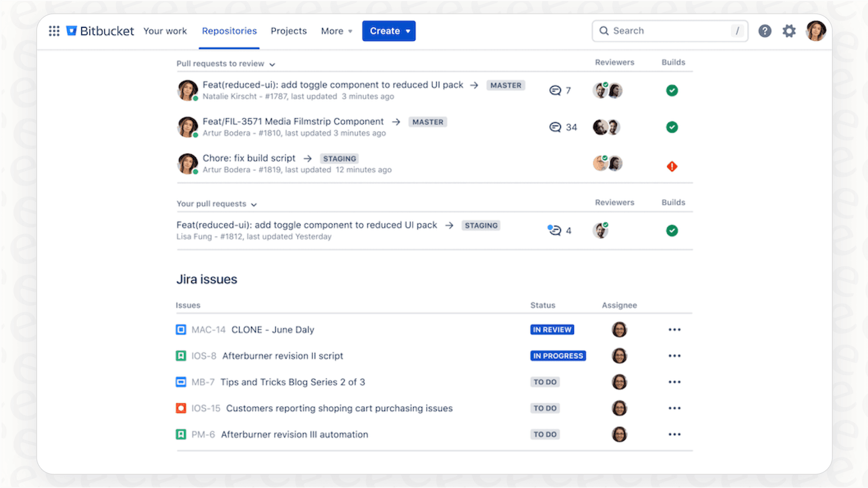This screenshot has height=488, width=868.
Task: Open the more actions menu for IOS-15
Action: click(x=674, y=408)
